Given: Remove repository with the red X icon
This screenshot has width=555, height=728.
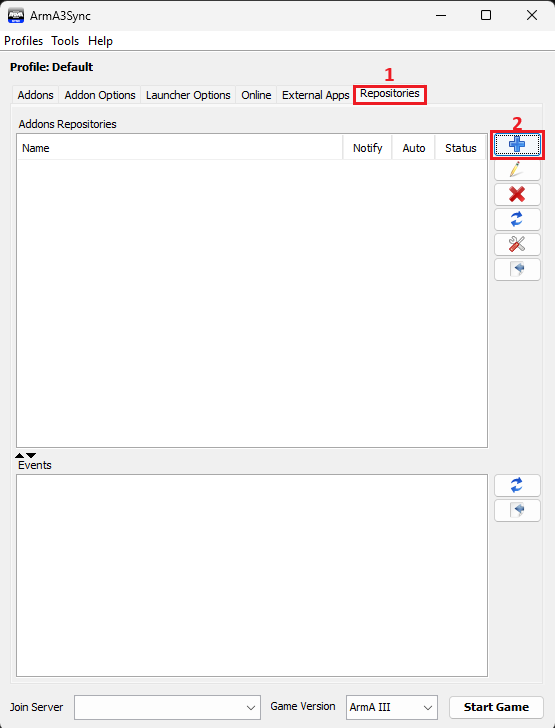Looking at the screenshot, I should 517,195.
